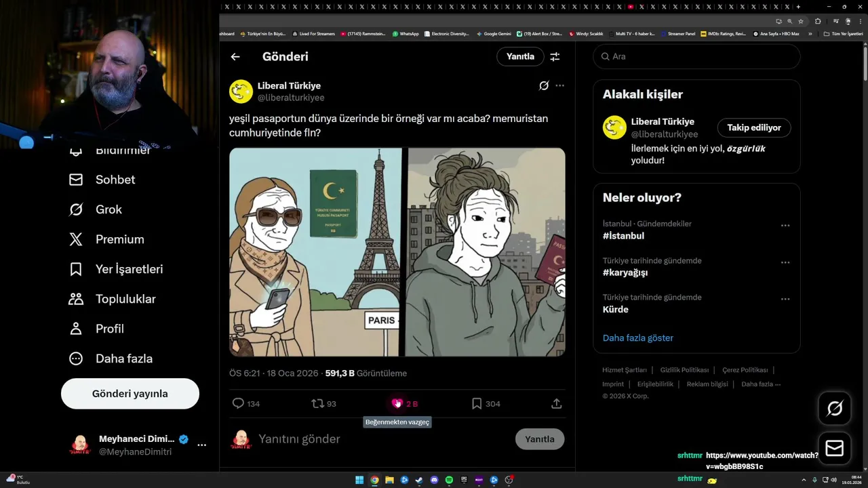
Task: Open Chrome media controls icon
Action: point(836,21)
